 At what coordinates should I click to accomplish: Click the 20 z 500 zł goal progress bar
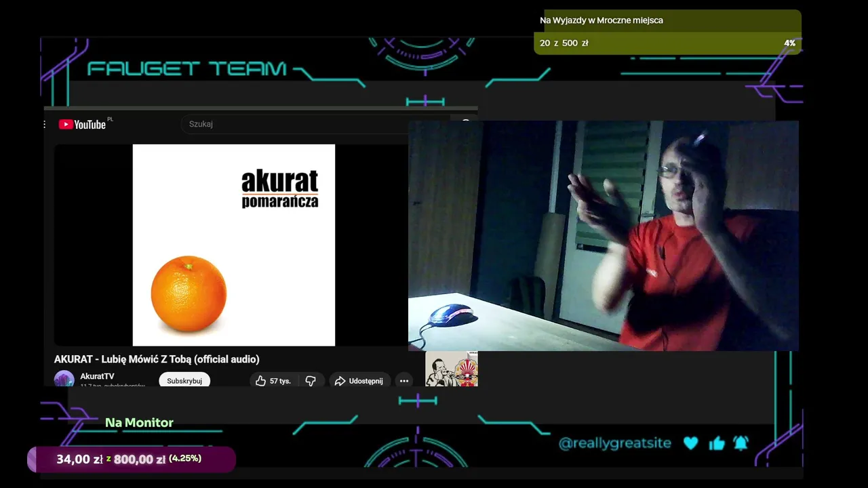667,43
